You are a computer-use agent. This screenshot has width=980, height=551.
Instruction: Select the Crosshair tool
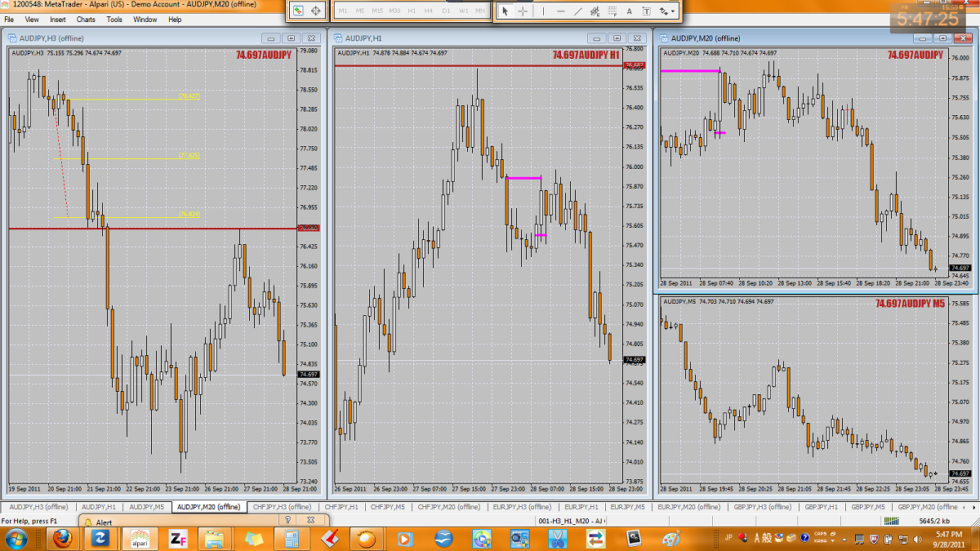(523, 11)
